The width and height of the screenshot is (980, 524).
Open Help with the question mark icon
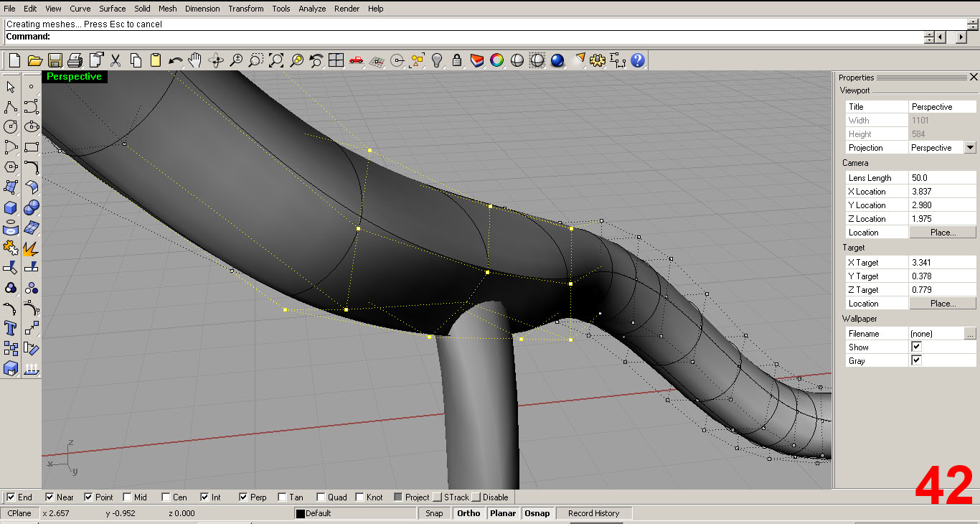[x=638, y=60]
